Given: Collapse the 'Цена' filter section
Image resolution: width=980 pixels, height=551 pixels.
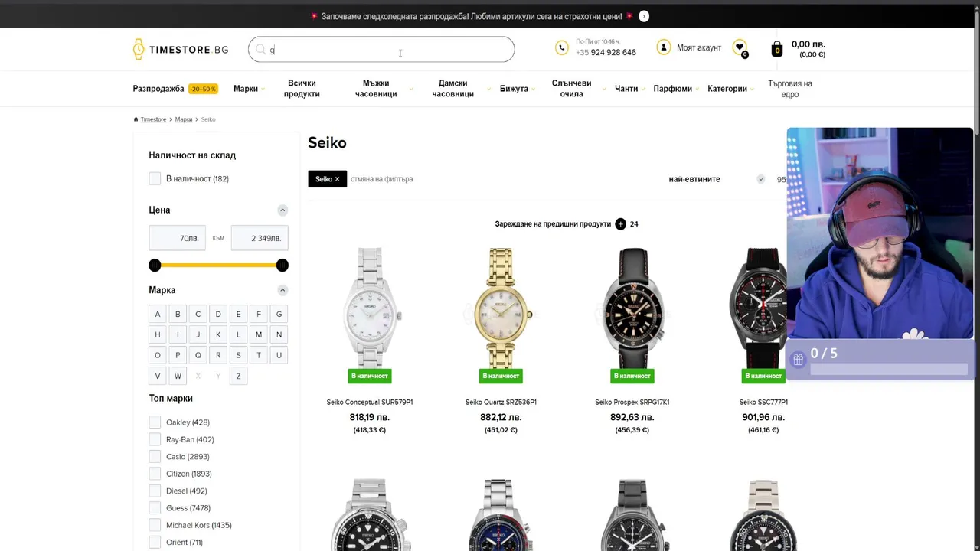Looking at the screenshot, I should [x=283, y=210].
